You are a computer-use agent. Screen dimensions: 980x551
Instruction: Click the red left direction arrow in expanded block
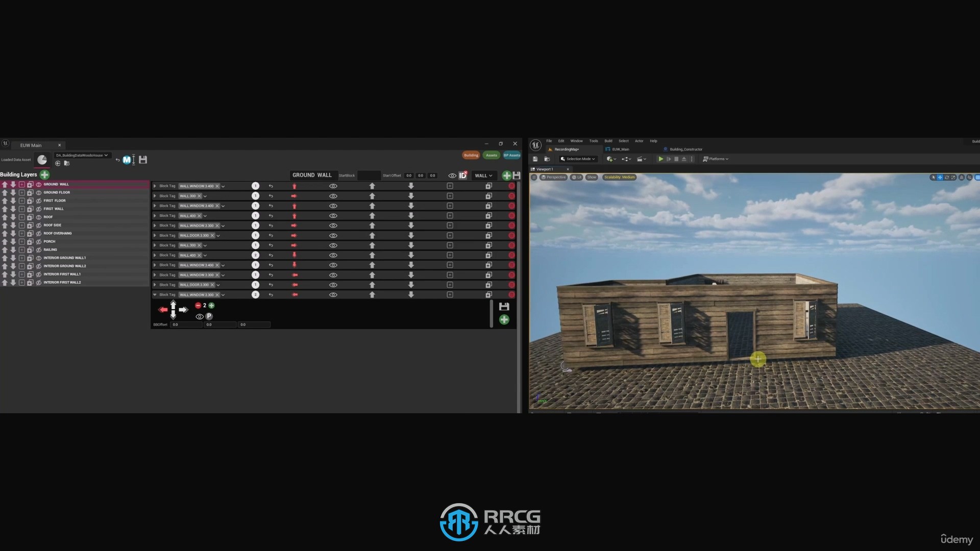click(163, 310)
